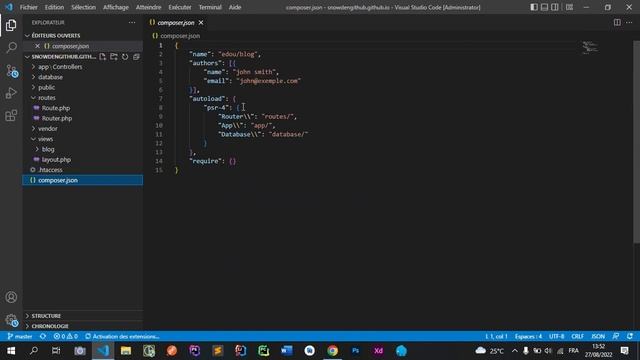
Task: Open the Accounts menu icon
Action: [x=11, y=297]
